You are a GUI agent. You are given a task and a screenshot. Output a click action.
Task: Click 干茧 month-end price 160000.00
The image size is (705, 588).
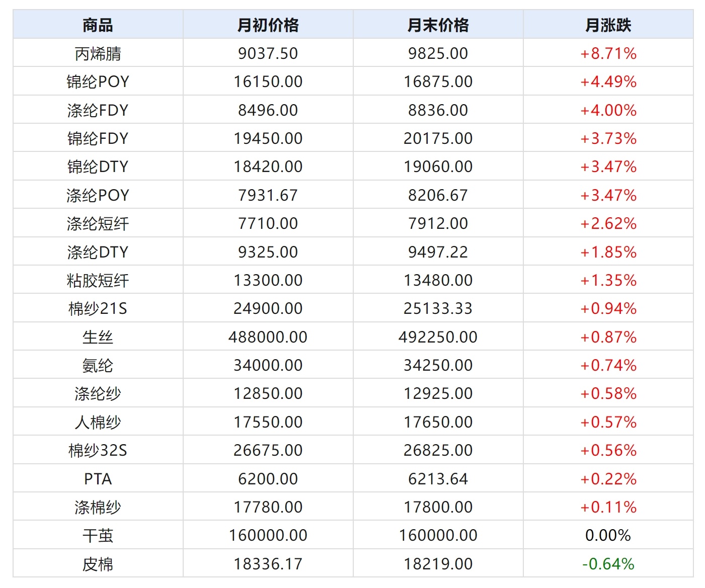click(x=438, y=535)
